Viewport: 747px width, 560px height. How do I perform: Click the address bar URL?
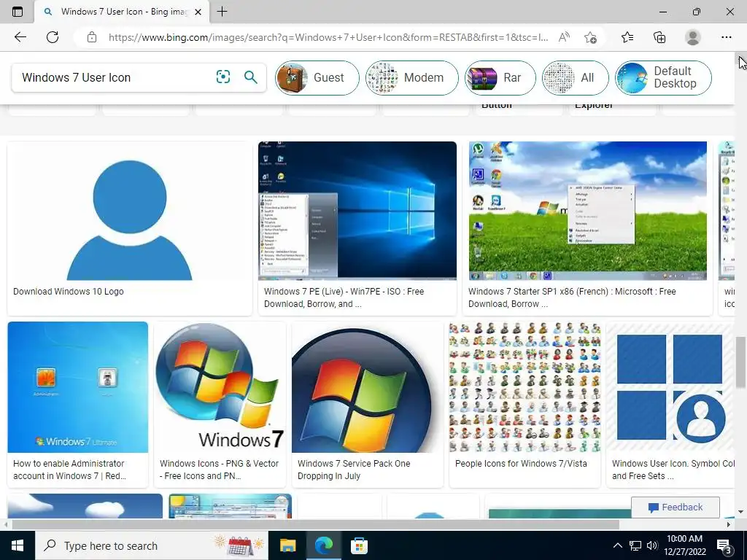(328, 37)
